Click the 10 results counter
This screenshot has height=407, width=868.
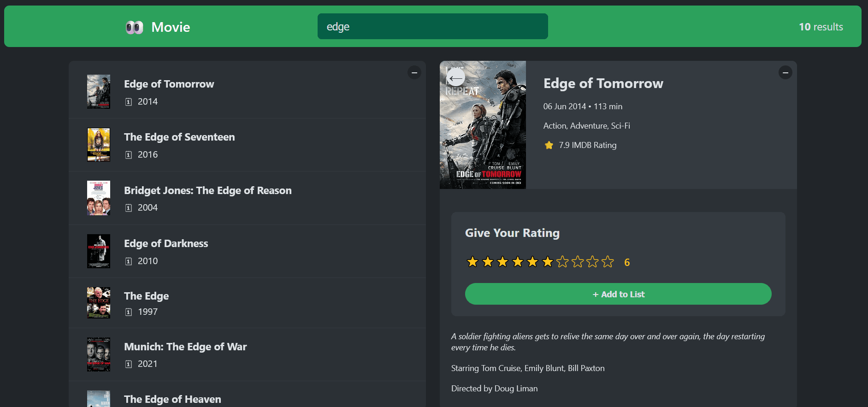(x=821, y=27)
